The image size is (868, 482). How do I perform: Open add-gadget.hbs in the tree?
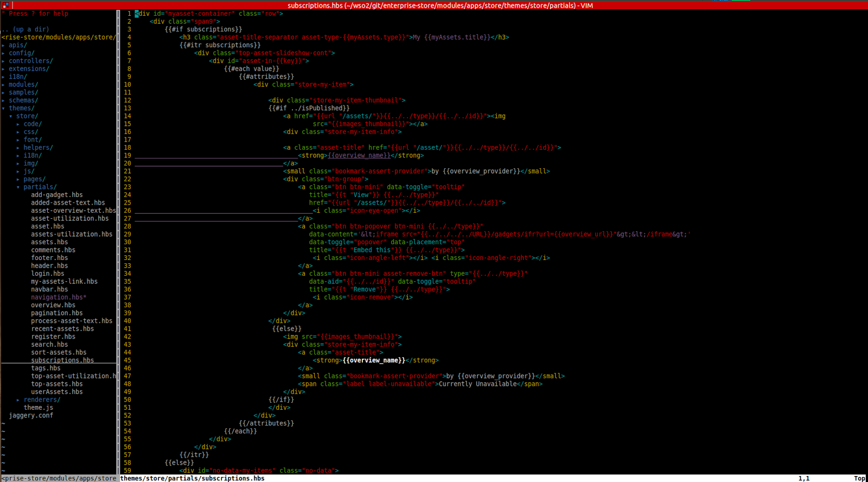click(x=57, y=195)
